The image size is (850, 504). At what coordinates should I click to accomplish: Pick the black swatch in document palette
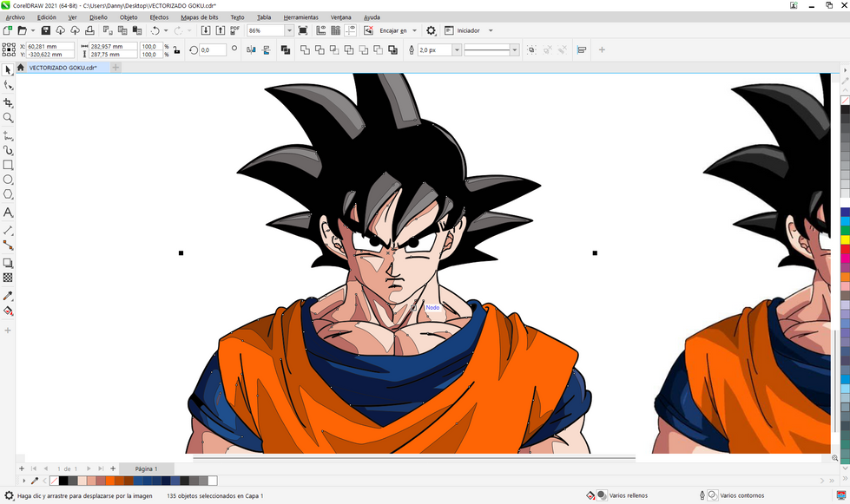coord(63,481)
